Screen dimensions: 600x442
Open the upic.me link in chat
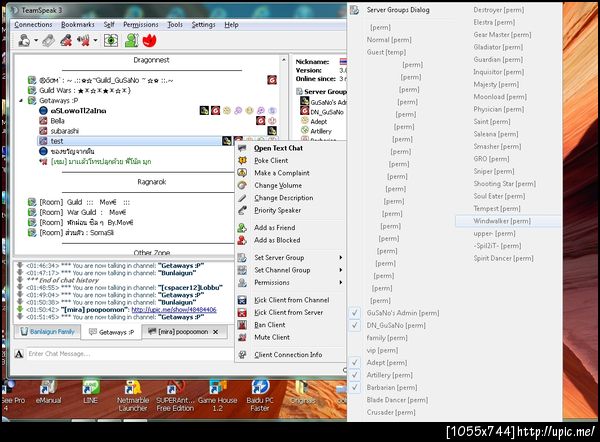coord(174,310)
